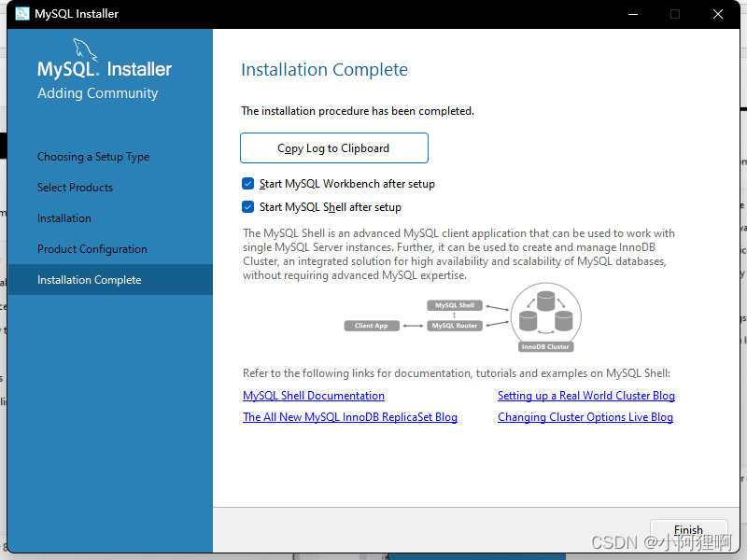Viewport: 747px width, 560px height.
Task: Click the Copy Log to Clipboard button
Action: [x=334, y=148]
